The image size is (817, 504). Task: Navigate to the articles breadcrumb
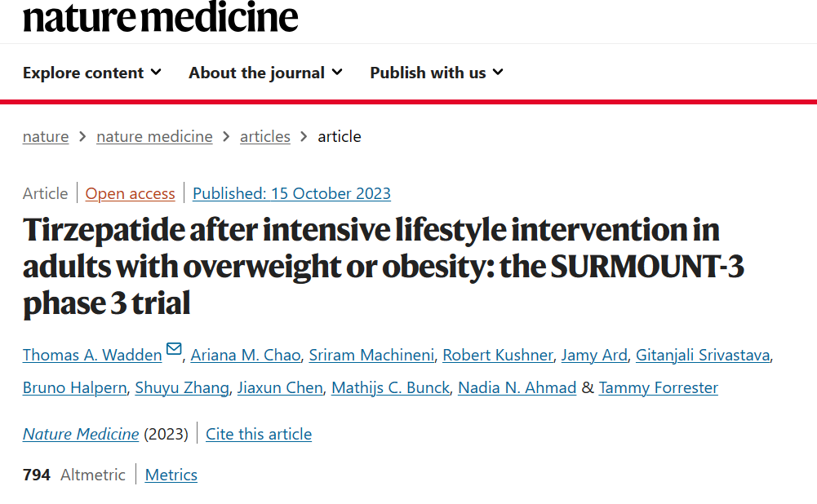coord(264,136)
